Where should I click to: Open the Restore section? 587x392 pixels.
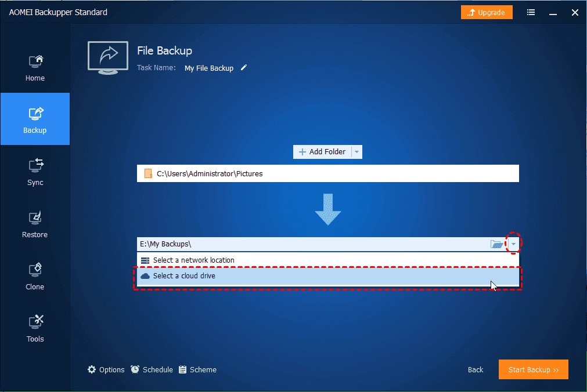(x=35, y=224)
